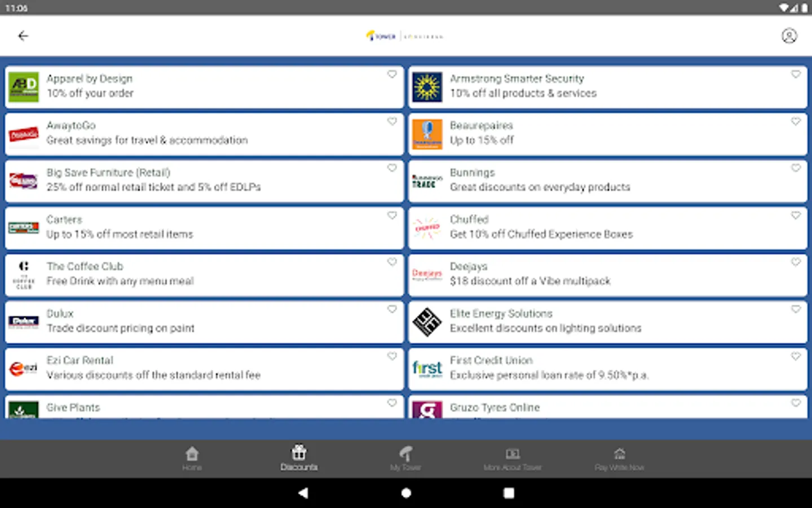Screen dimensions: 812x508
Task: Switch to the Home tab
Action: click(192, 458)
